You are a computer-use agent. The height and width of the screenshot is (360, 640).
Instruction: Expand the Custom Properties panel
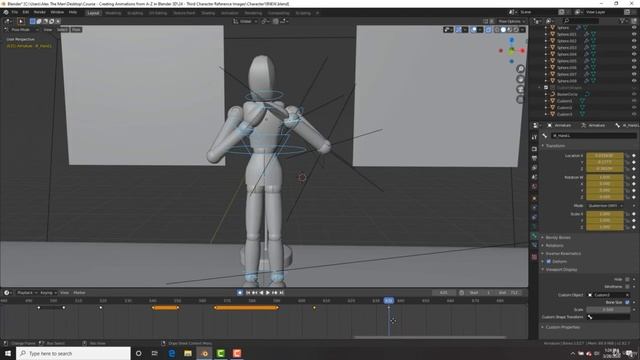563,327
